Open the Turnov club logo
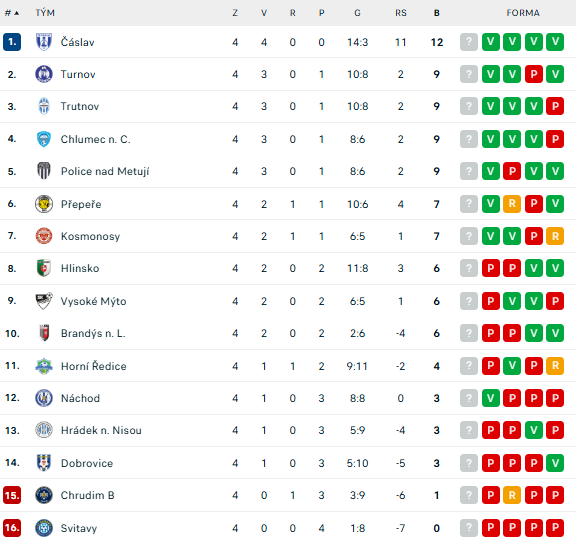 click(x=44, y=74)
